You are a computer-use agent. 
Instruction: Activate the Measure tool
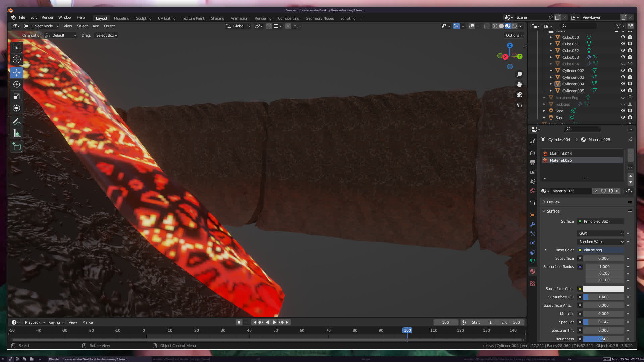tap(17, 134)
